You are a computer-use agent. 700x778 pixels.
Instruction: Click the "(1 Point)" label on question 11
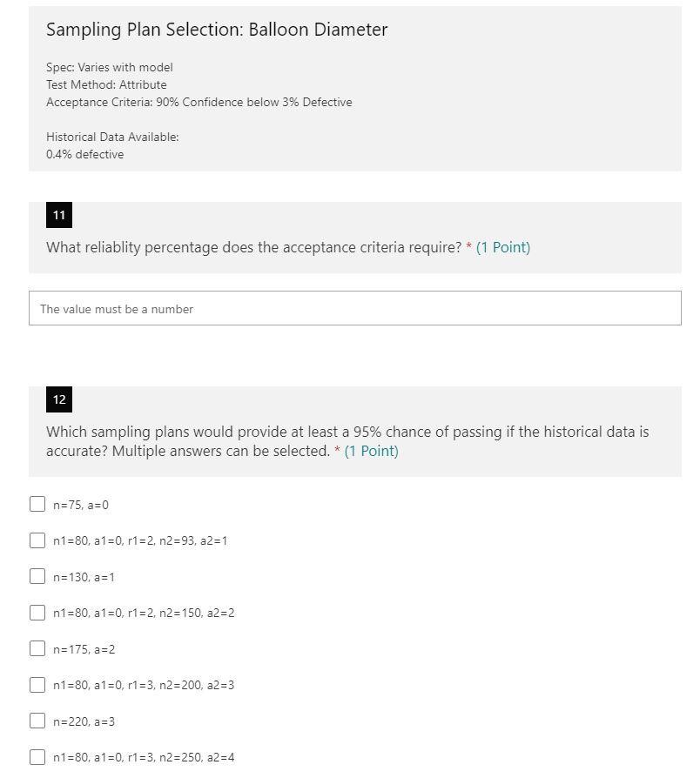(x=501, y=247)
